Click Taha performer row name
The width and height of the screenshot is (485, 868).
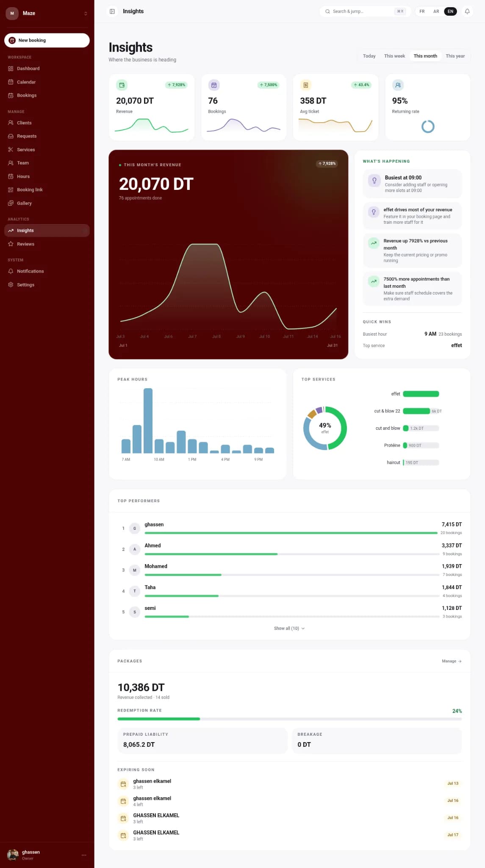click(x=150, y=587)
